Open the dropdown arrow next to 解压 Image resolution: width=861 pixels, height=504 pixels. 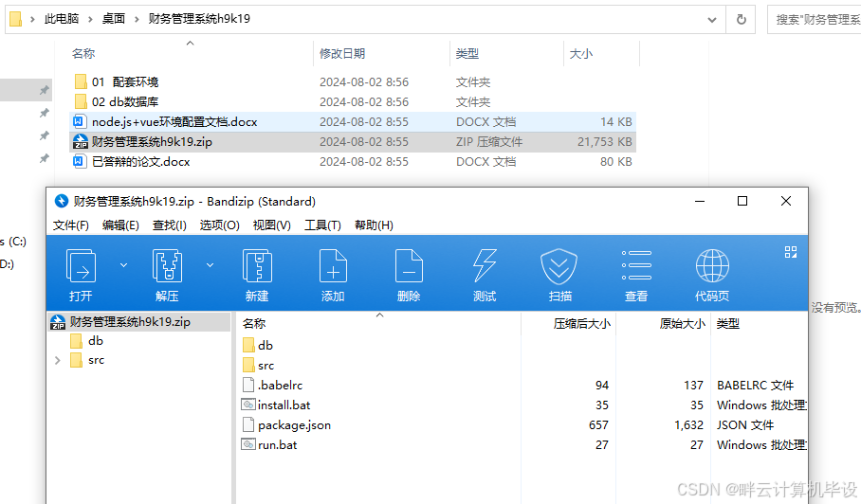click(x=210, y=265)
